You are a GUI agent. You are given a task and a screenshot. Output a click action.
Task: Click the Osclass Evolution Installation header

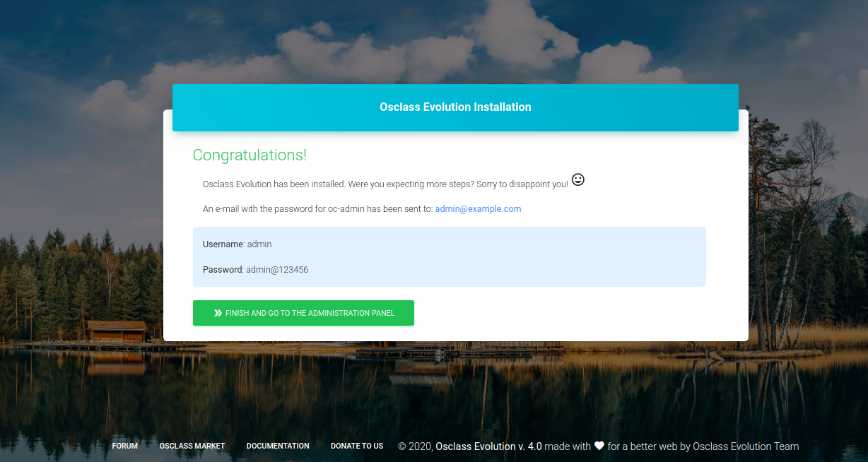click(x=455, y=107)
